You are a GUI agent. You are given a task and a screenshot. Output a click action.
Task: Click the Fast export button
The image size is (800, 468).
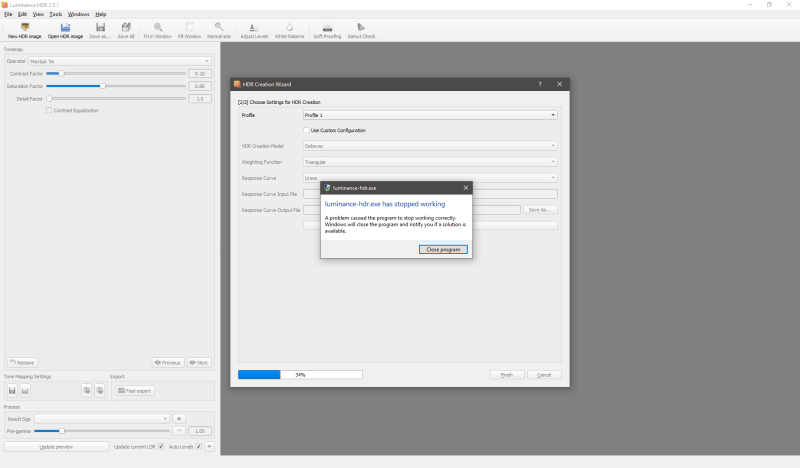click(x=135, y=390)
